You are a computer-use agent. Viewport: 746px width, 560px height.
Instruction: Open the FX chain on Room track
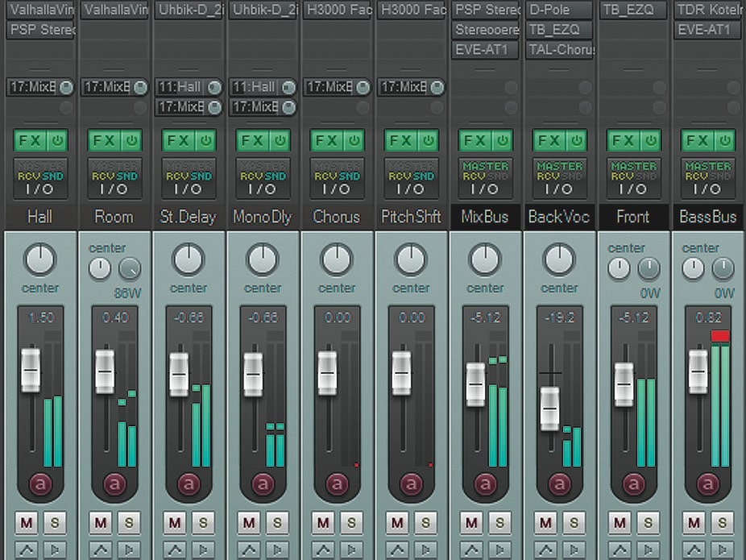click(105, 141)
